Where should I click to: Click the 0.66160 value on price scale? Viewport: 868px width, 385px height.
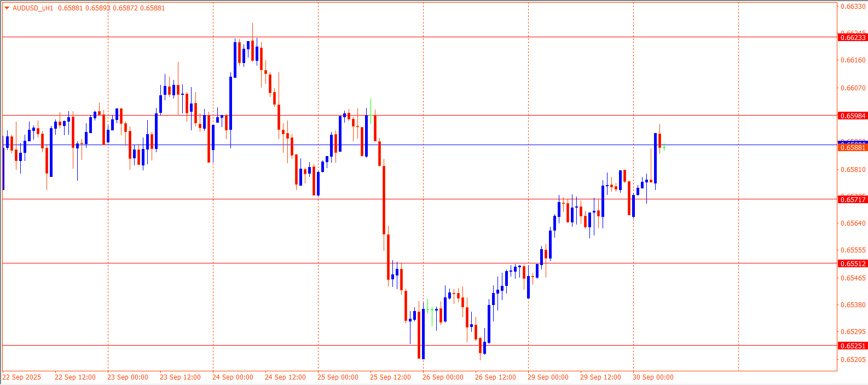pos(853,60)
